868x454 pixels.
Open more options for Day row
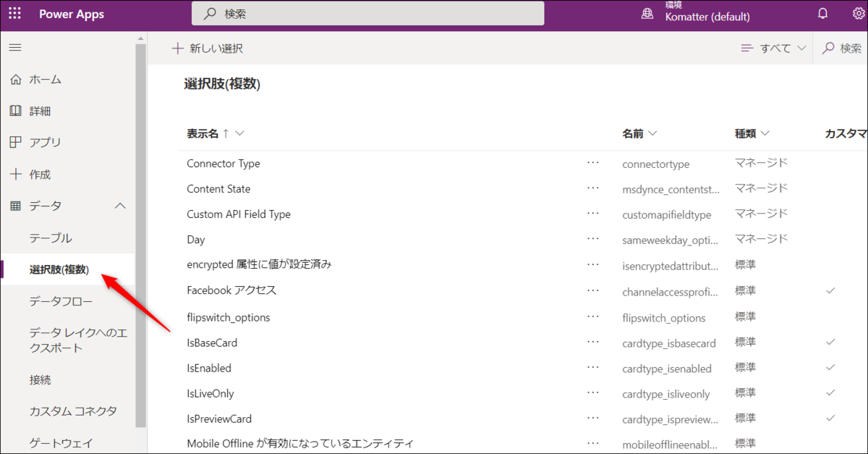coord(593,238)
